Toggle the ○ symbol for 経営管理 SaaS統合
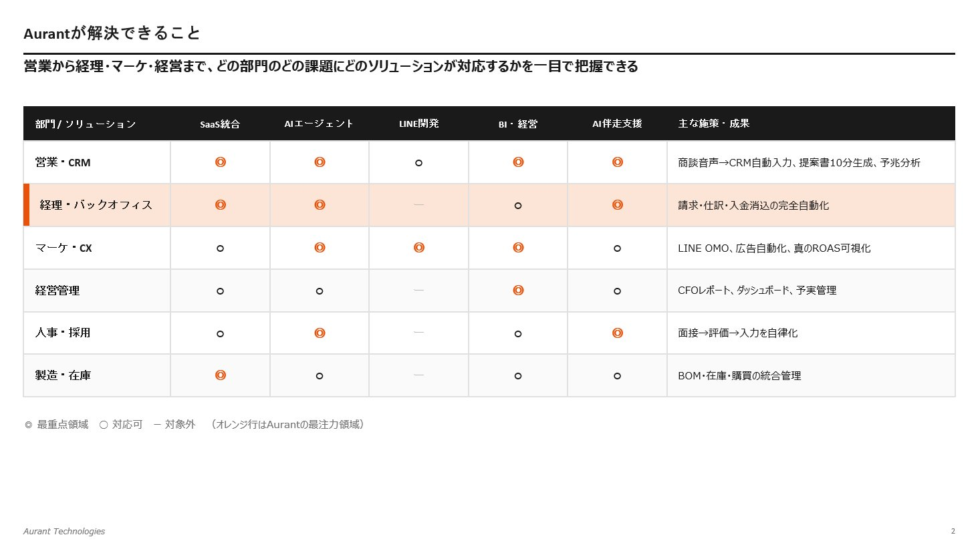This screenshot has width=980, height=549. (220, 290)
